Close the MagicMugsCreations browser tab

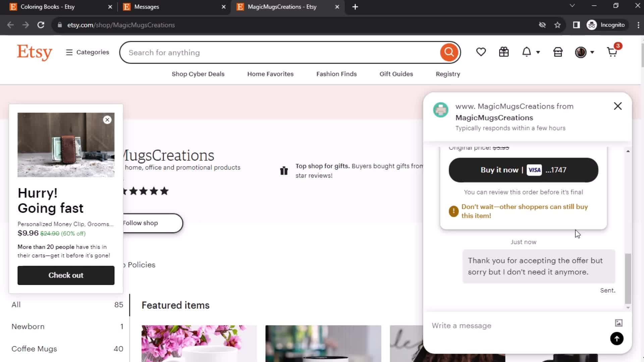pos(337,7)
